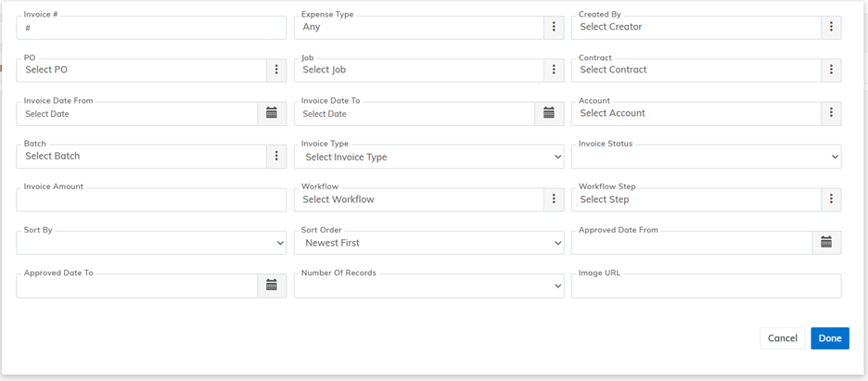The image size is (868, 381).
Task: Click the Expense Type field showing Any
Action: 419,27
